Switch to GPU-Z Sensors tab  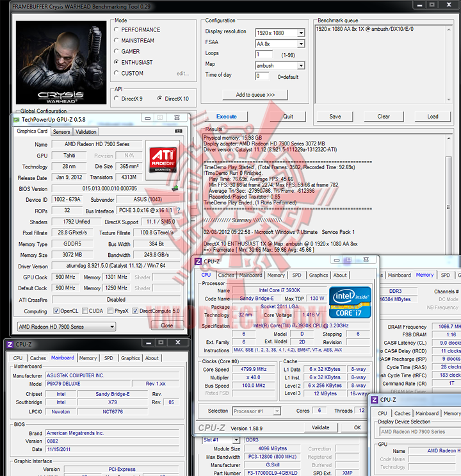point(61,132)
